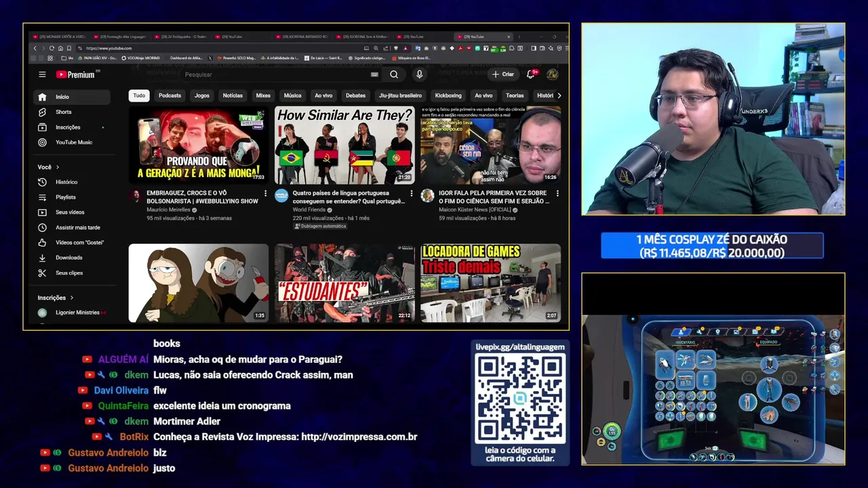Open Inscrições in the top sidebar
The width and height of the screenshot is (868, 488).
pos(72,127)
